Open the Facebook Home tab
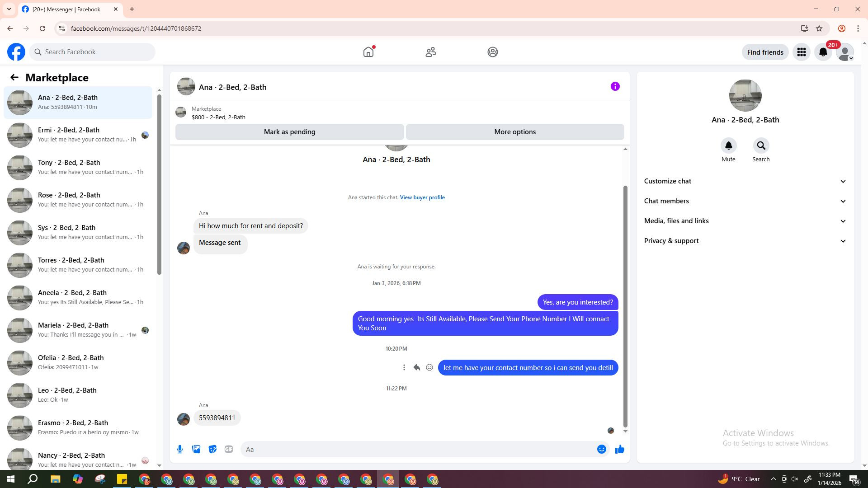Image resolution: width=868 pixels, height=488 pixels. click(x=368, y=52)
